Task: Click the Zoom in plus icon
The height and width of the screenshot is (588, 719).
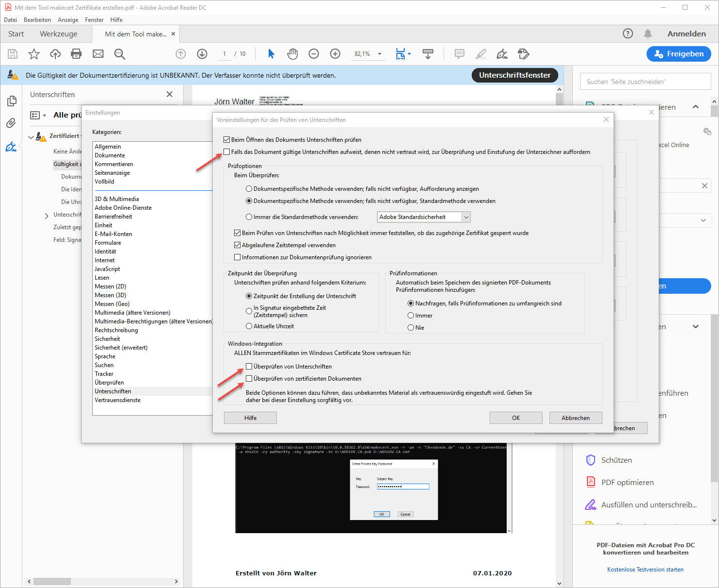Action: click(x=335, y=54)
